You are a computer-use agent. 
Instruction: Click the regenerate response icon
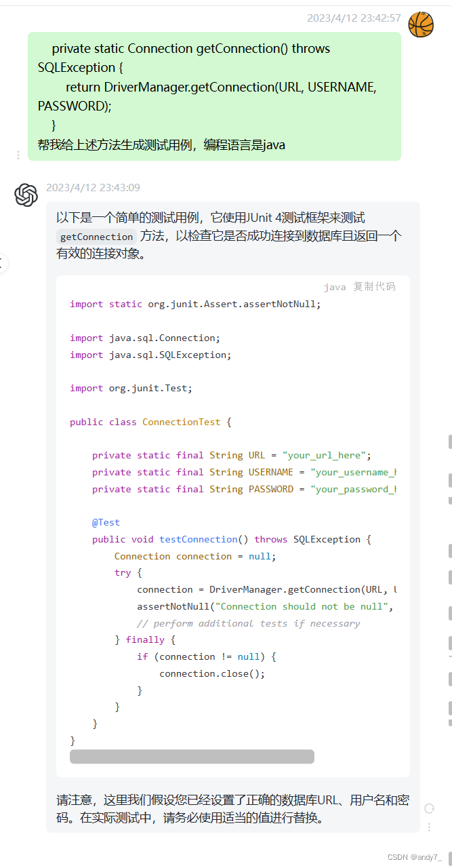429,808
